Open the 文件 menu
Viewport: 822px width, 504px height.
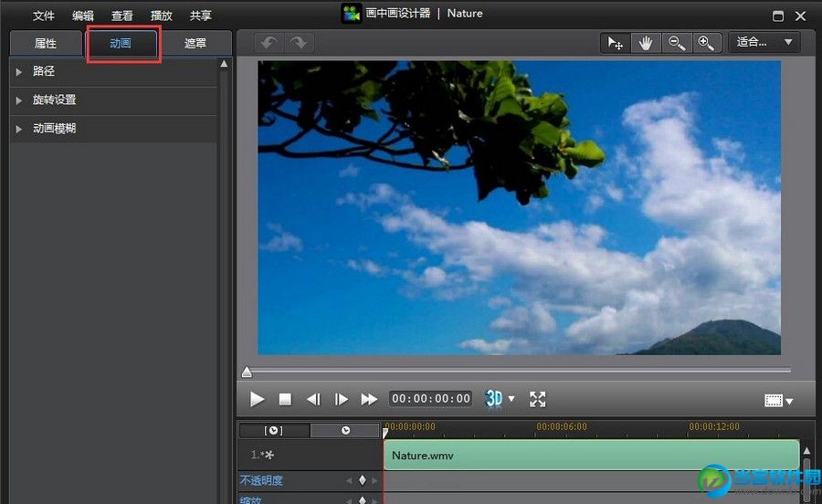44,16
